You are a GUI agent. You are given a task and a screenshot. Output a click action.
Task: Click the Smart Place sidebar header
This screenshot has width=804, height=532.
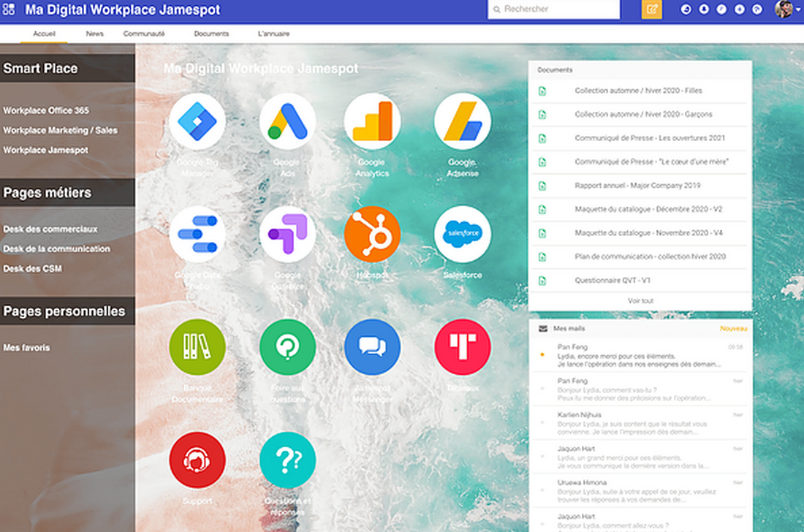[x=67, y=68]
